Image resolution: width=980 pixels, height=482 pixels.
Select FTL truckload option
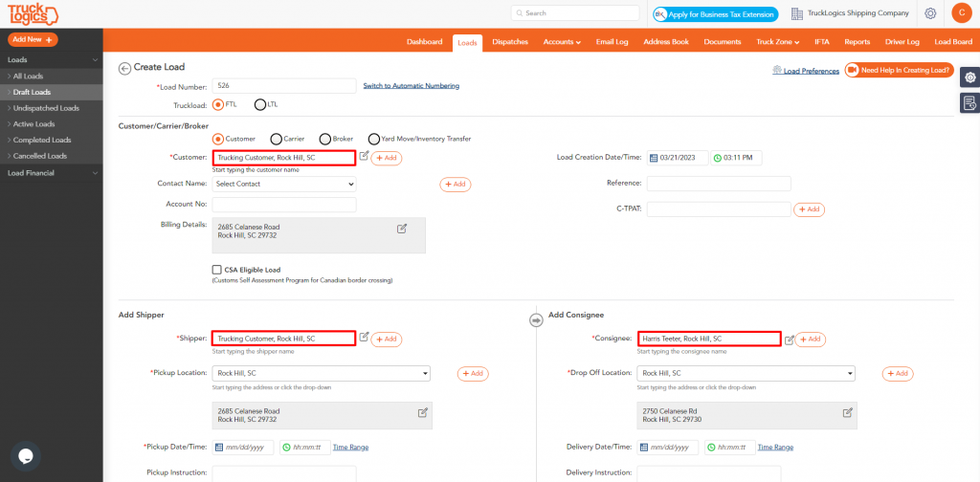[x=218, y=104]
